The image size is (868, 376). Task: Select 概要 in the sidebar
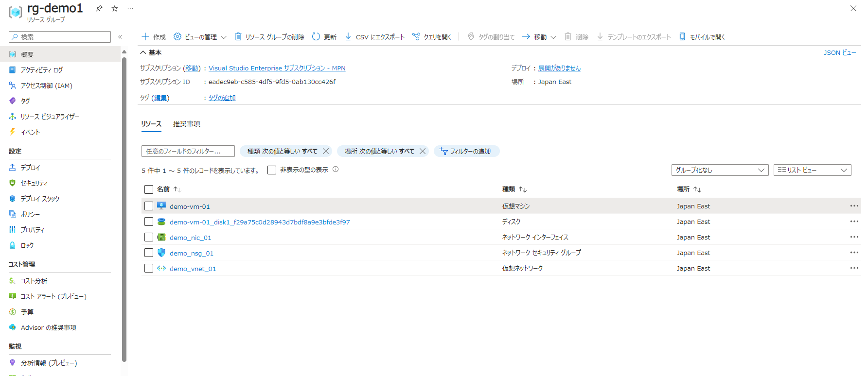tap(60, 54)
